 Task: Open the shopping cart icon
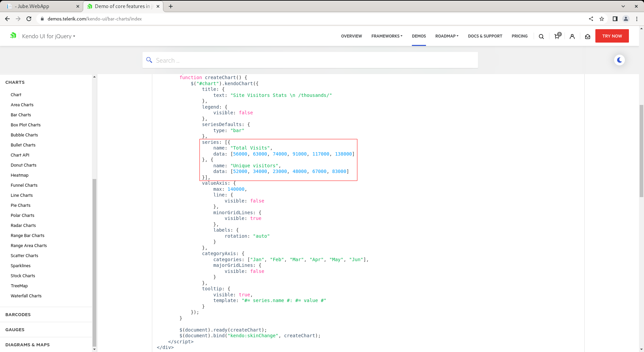pyautogui.click(x=557, y=36)
